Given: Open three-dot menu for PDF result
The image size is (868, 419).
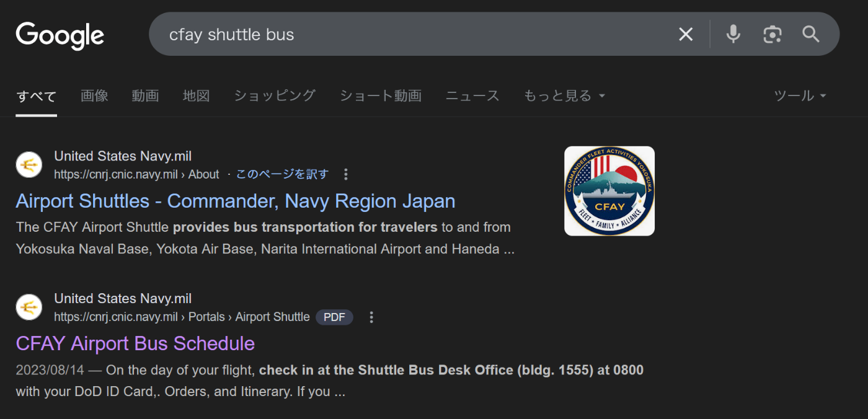Looking at the screenshot, I should 371,317.
